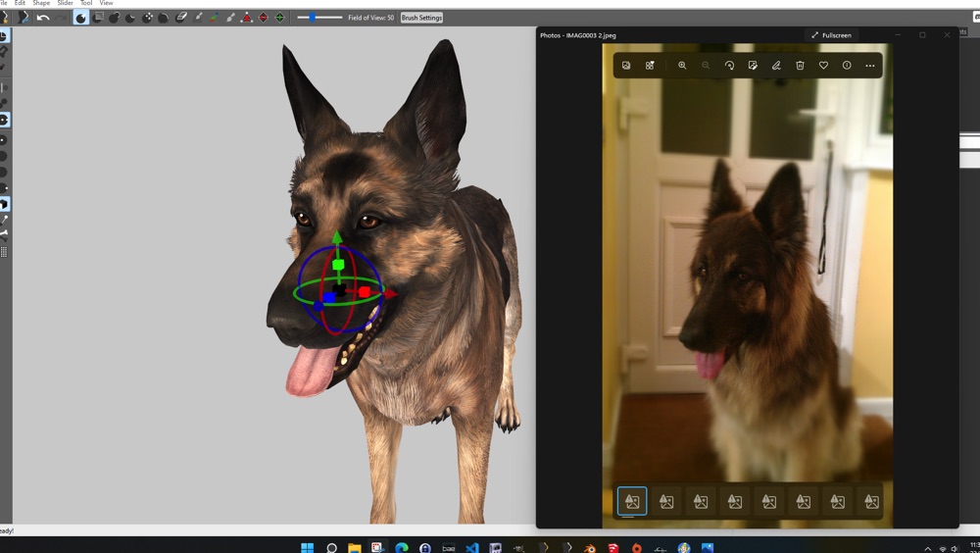
Task: Choose the multicolor paint brush tool
Action: [x=214, y=18]
